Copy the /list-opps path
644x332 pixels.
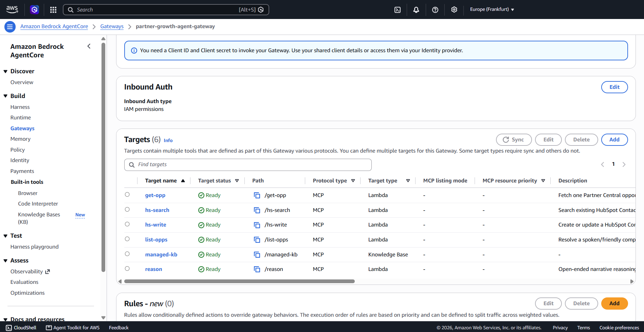(x=257, y=240)
